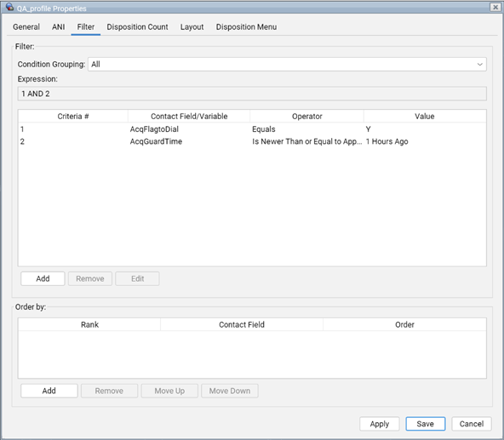
Task: Click the Move Down button
Action: pyautogui.click(x=230, y=391)
